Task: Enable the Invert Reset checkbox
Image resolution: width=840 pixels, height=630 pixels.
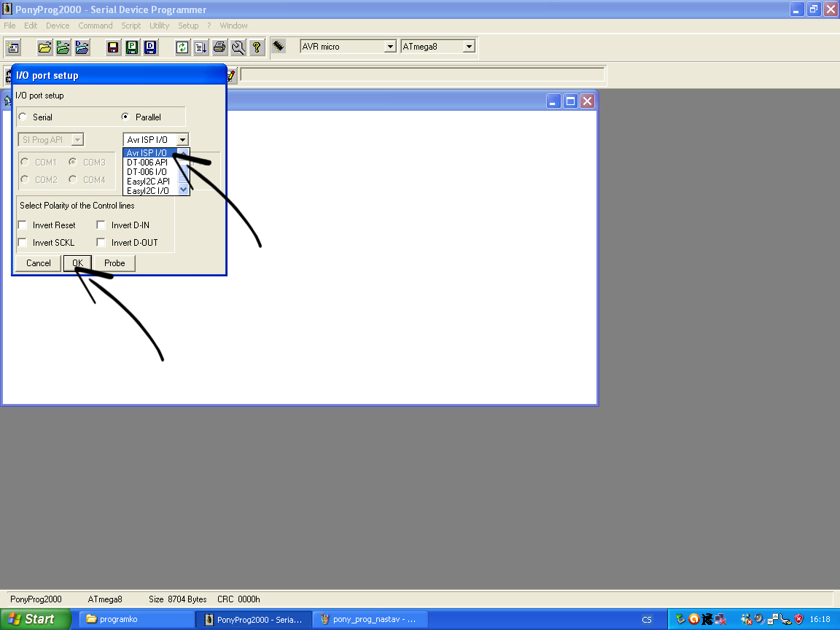Action: (23, 225)
